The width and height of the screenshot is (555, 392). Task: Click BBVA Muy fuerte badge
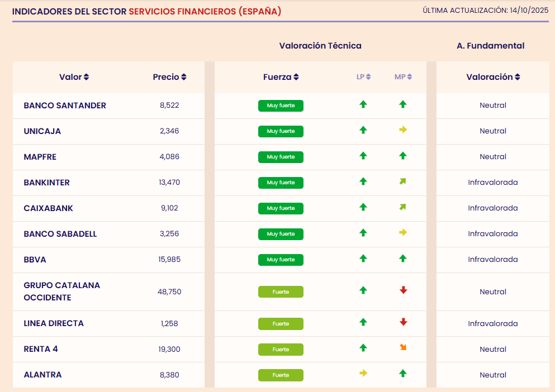(x=281, y=260)
